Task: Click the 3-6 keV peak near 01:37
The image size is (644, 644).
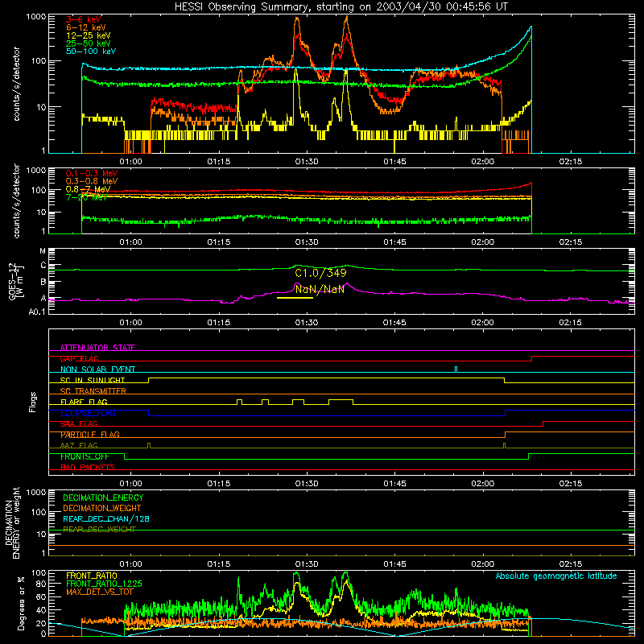Action: [x=348, y=36]
